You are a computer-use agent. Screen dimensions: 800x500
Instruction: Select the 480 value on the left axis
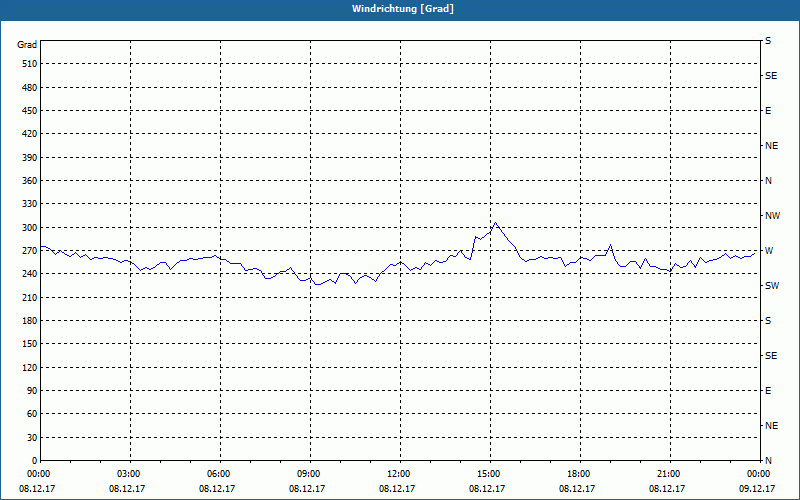point(30,88)
